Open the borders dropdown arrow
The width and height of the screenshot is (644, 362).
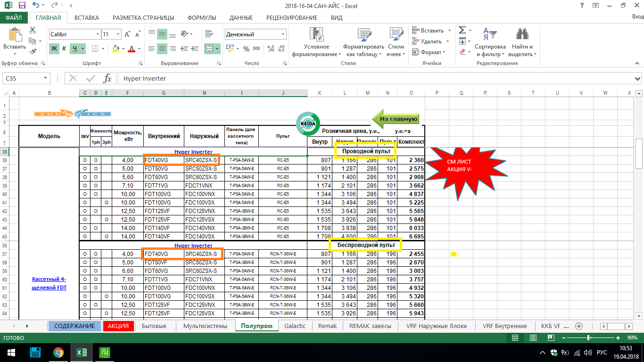104,49
